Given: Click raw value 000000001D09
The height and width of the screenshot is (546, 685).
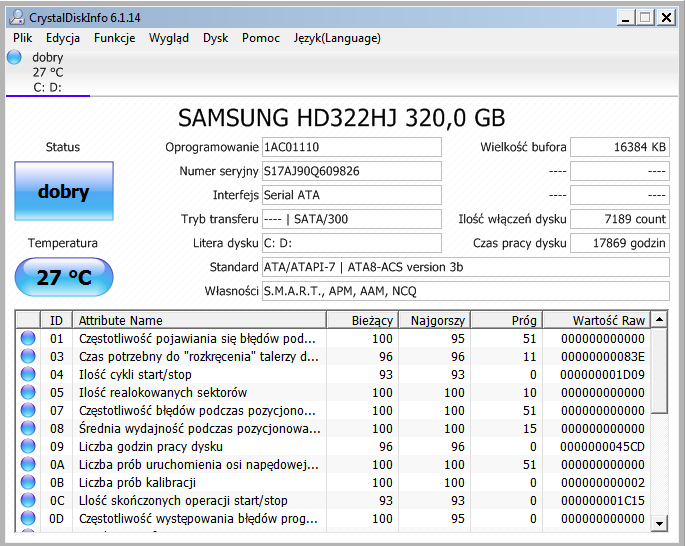Looking at the screenshot, I should coord(602,374).
